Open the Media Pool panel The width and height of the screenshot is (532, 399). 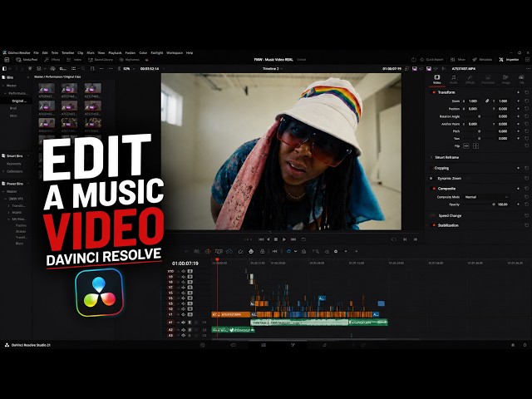[x=27, y=60]
